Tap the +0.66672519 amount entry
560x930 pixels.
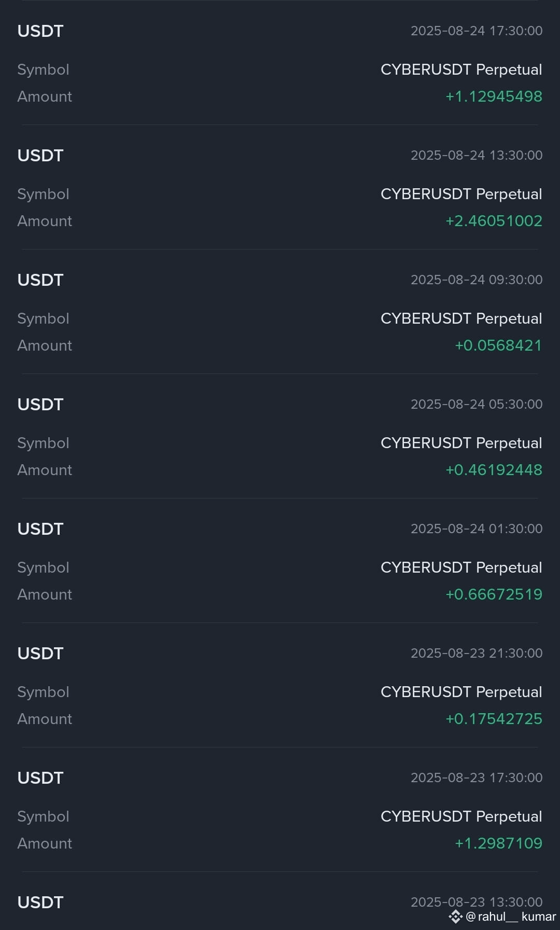[494, 594]
